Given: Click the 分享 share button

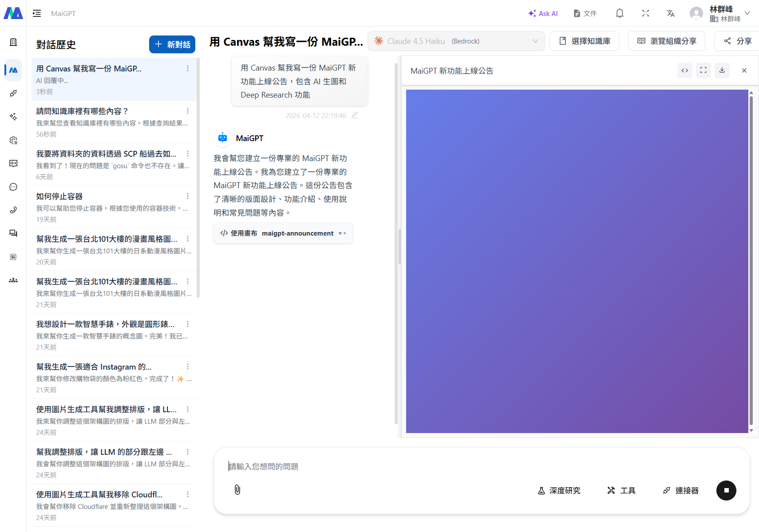Looking at the screenshot, I should 739,41.
